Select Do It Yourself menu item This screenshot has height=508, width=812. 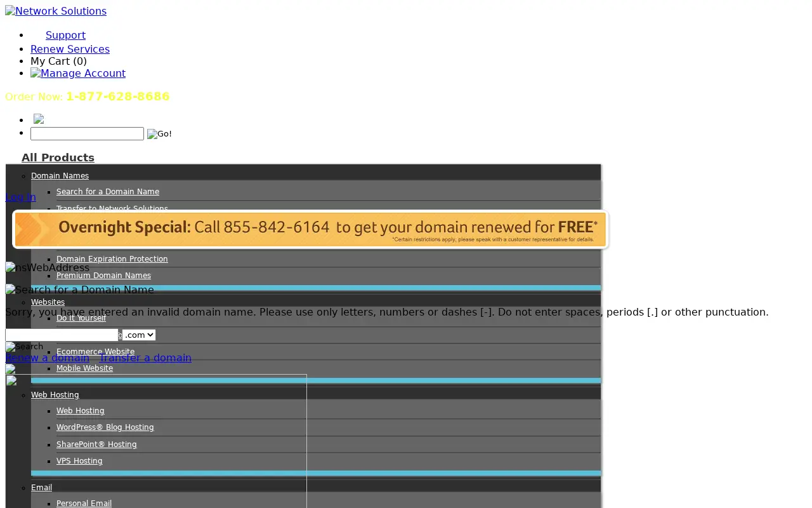coord(81,318)
